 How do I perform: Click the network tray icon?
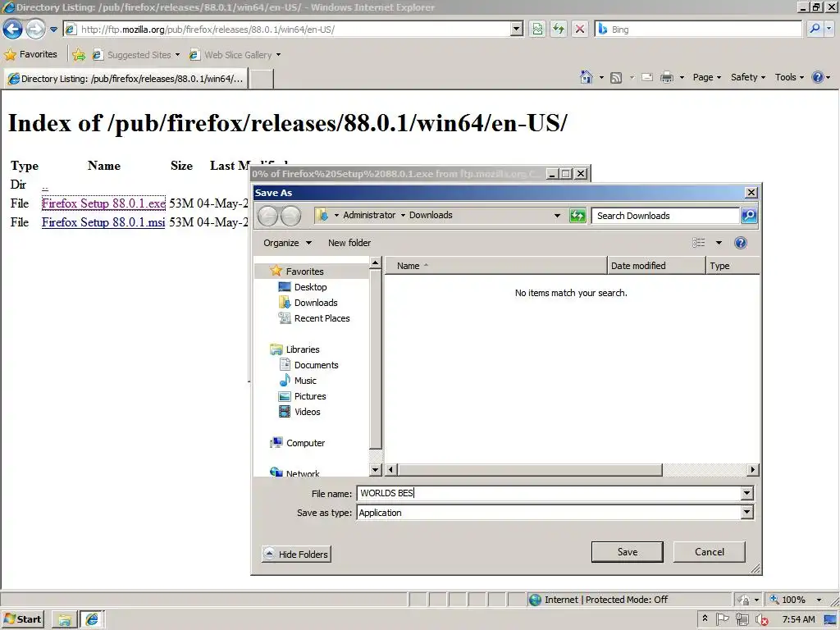click(742, 620)
